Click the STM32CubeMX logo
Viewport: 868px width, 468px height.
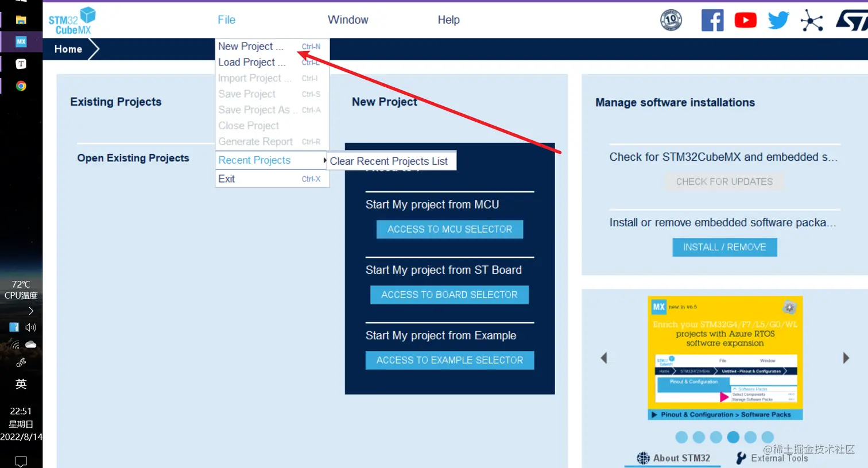pyautogui.click(x=71, y=21)
